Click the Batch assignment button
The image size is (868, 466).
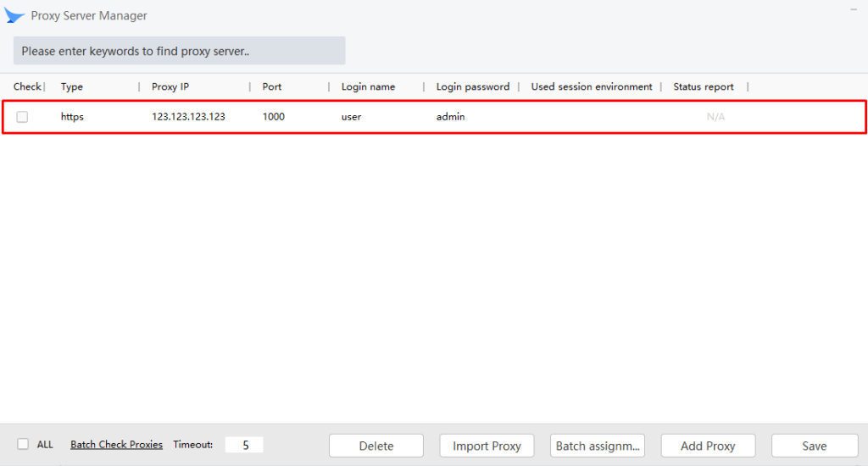click(598, 446)
